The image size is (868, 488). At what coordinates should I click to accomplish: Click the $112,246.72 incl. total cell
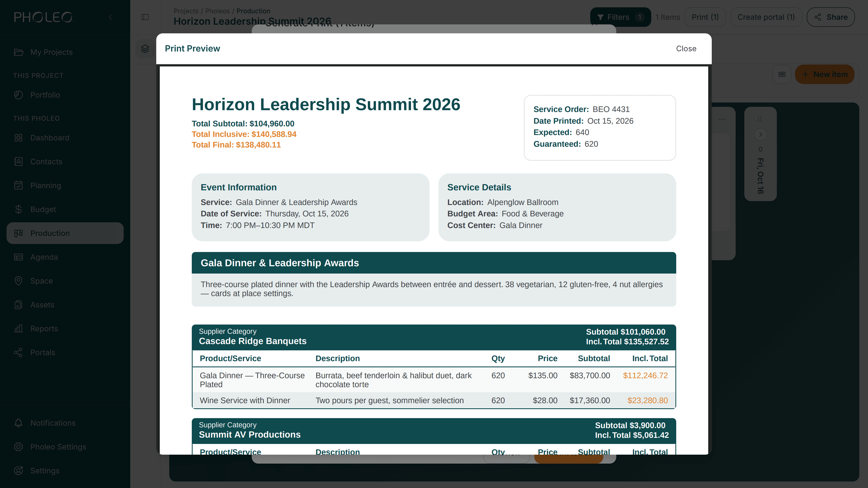tap(645, 375)
